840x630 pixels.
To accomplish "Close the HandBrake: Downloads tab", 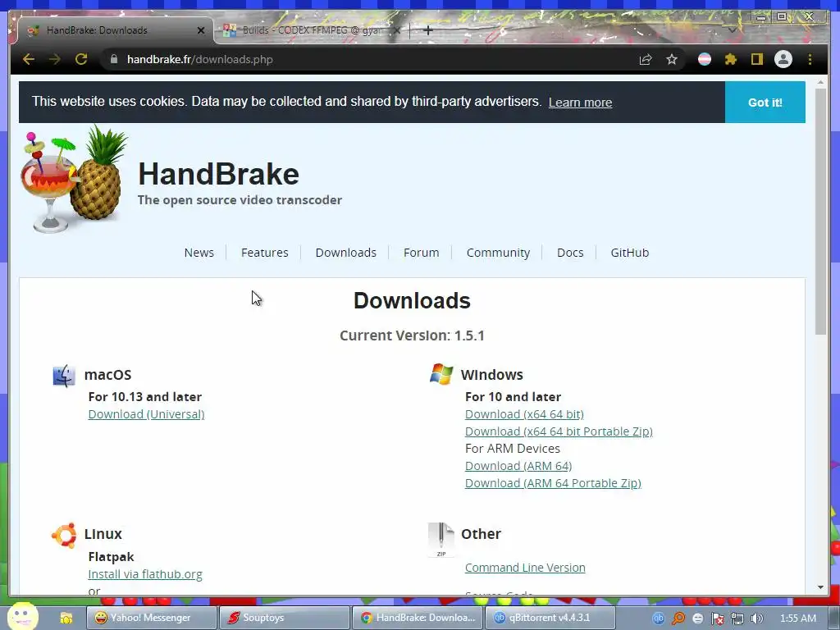I will point(201,30).
